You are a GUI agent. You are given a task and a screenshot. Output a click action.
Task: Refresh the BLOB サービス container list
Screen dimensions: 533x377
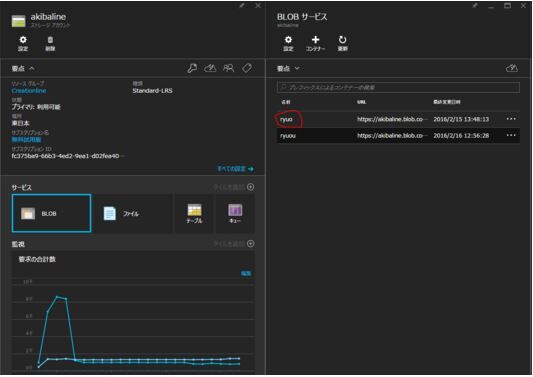(342, 43)
